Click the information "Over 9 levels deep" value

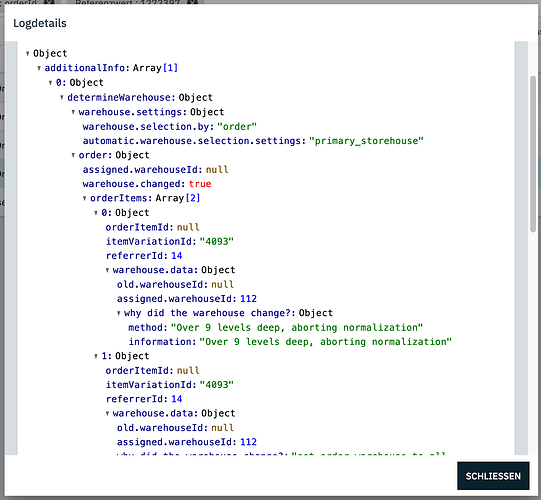pyautogui.click(x=325, y=342)
